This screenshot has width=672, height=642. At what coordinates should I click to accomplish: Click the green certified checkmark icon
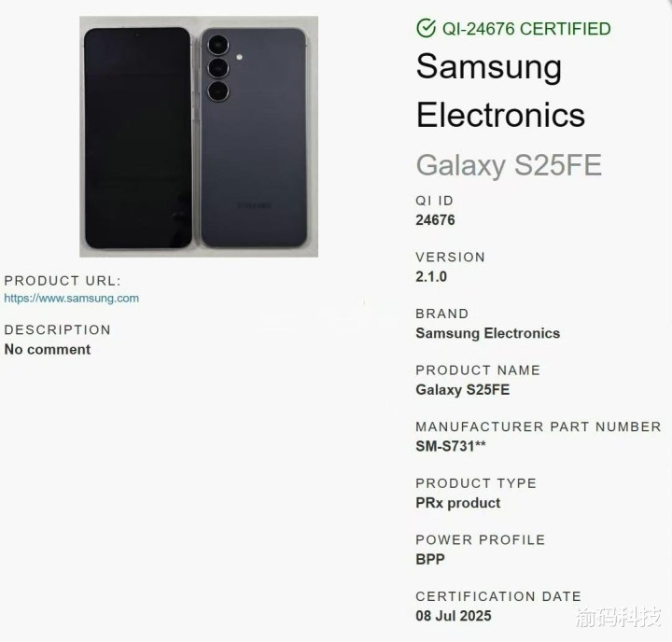click(x=426, y=28)
